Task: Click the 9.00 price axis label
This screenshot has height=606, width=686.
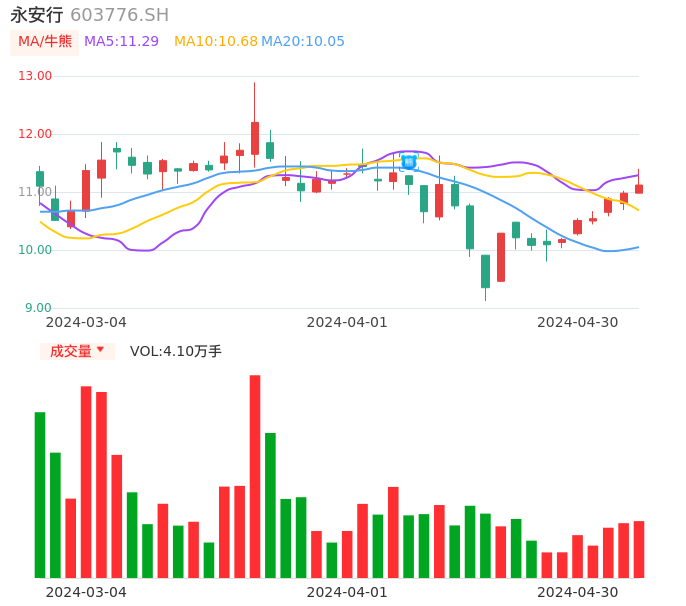Action: (38, 308)
